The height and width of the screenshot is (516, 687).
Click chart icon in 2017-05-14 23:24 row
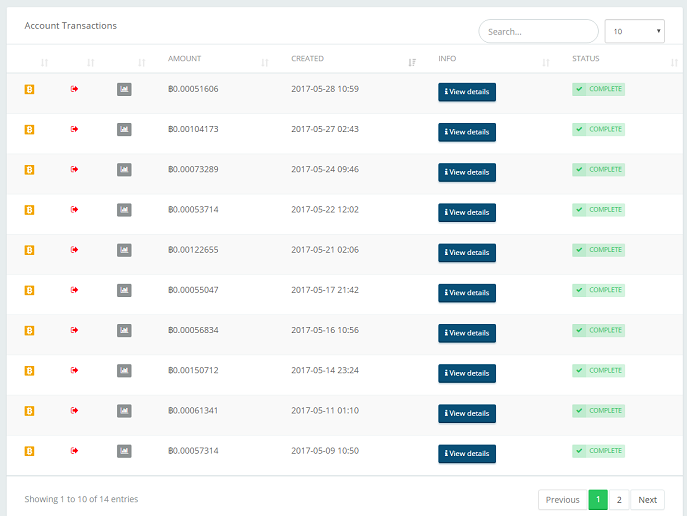(x=124, y=371)
